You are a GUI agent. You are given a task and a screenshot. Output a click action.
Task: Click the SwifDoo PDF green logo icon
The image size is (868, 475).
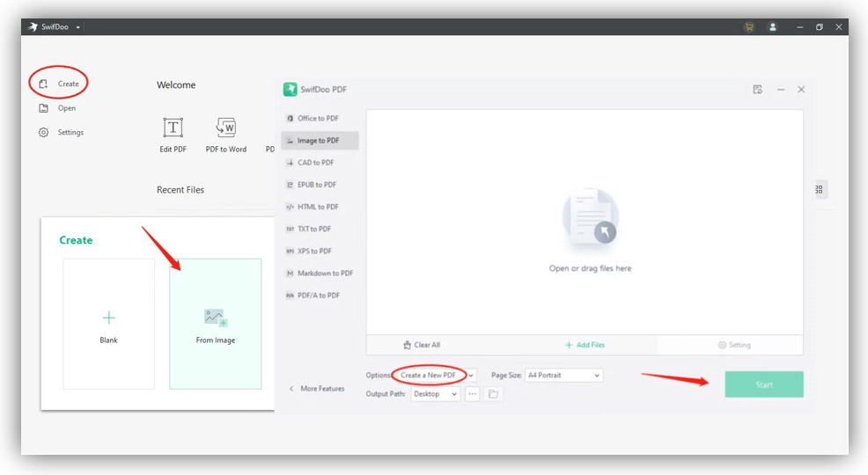pos(291,89)
